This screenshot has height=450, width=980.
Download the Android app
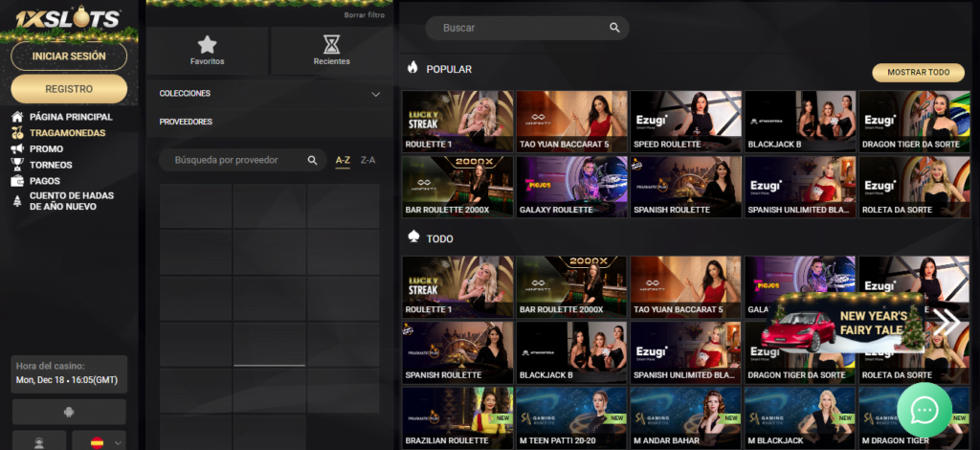click(69, 412)
